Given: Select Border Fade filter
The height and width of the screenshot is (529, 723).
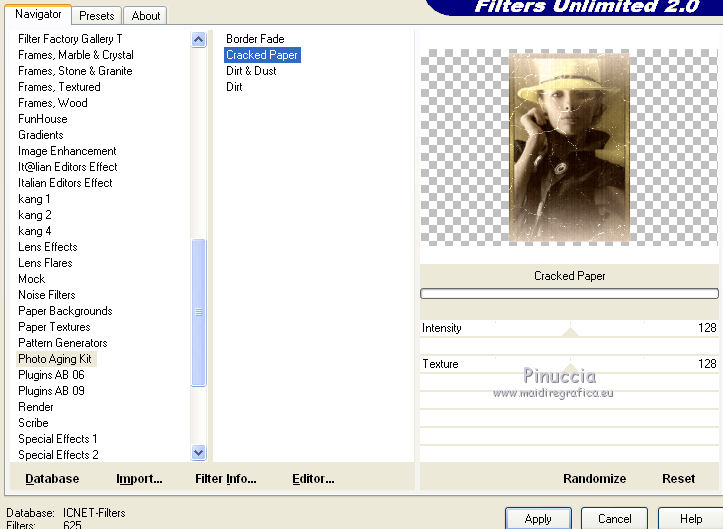Looking at the screenshot, I should (x=255, y=39).
